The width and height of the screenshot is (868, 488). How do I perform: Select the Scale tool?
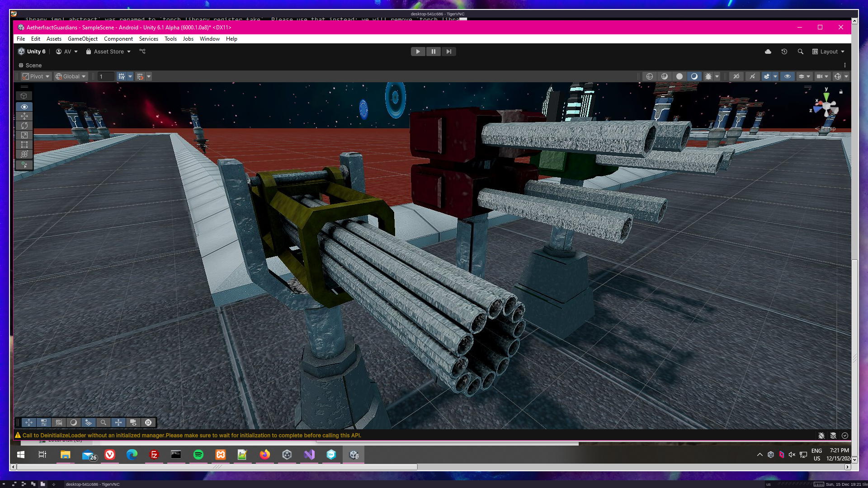24,135
